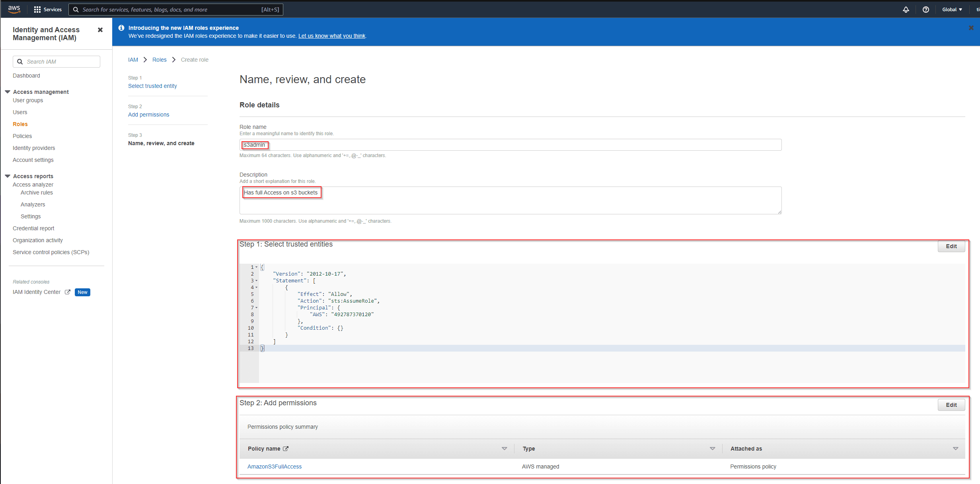The image size is (980, 484).
Task: Click the AWS logo home icon
Action: pyautogui.click(x=14, y=9)
